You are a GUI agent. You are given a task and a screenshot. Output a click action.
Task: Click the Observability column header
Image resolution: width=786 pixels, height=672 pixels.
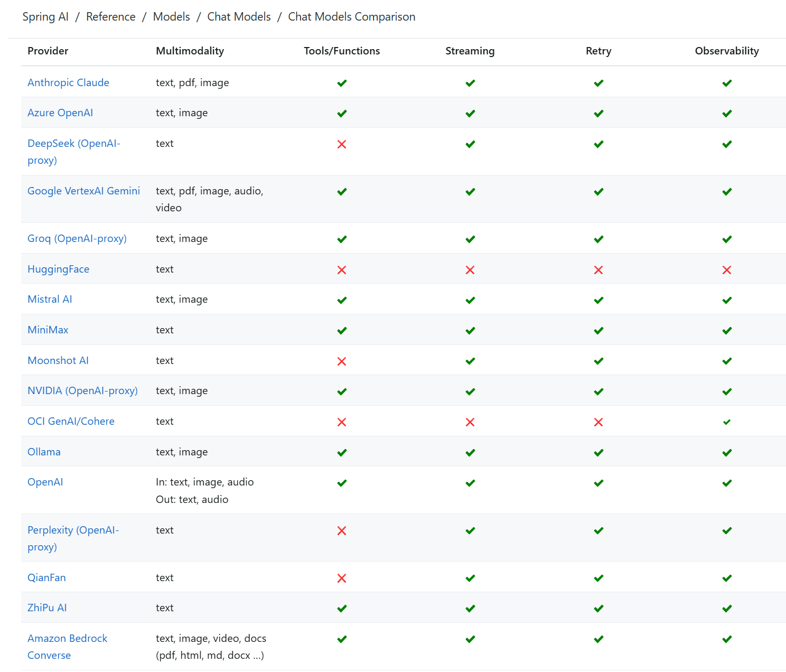click(727, 51)
